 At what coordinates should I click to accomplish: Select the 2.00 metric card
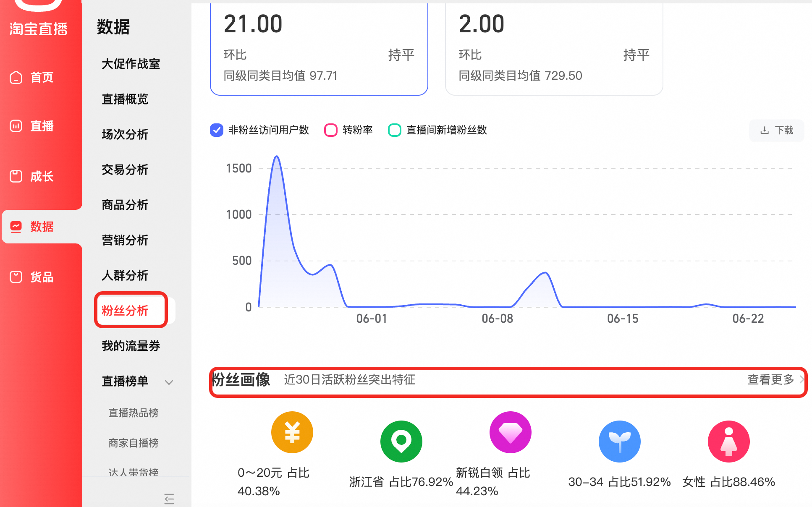tap(554, 49)
